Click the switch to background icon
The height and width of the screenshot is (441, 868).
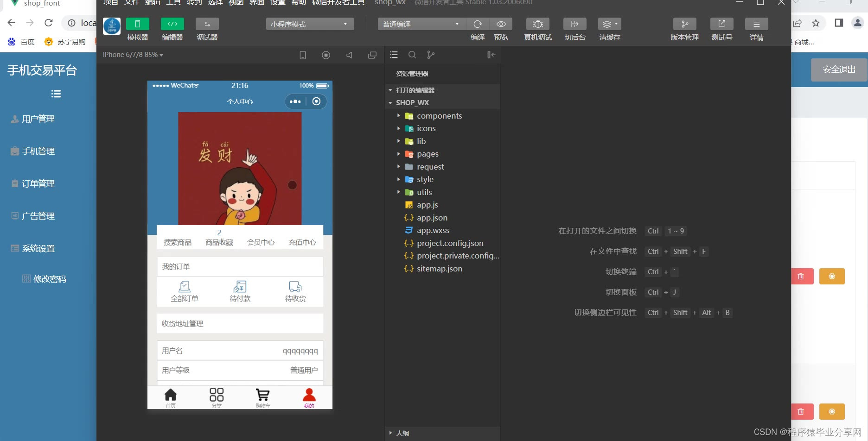coord(575,24)
